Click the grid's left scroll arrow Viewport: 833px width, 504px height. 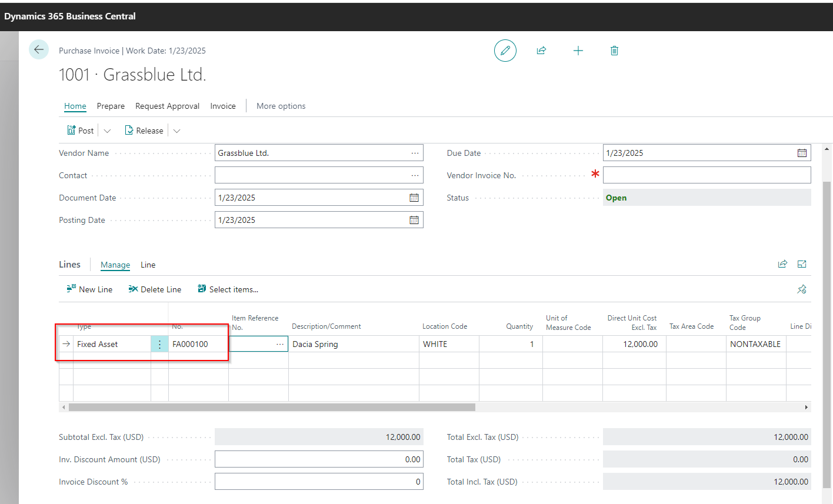pos(64,407)
